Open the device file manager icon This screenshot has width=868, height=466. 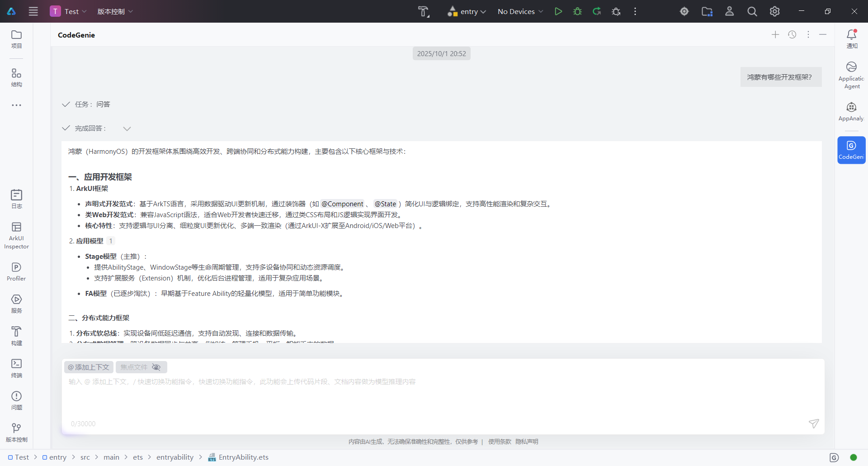[707, 11]
